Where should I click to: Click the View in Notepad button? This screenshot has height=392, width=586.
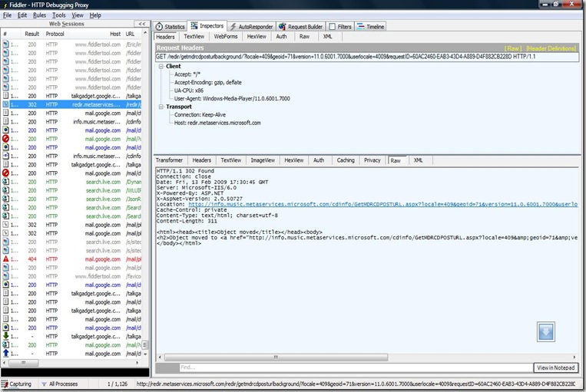555,367
